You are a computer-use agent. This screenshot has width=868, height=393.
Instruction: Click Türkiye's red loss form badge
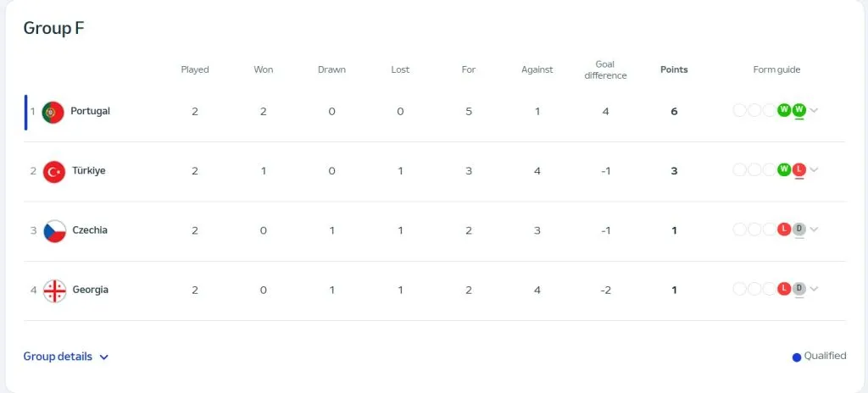(798, 169)
